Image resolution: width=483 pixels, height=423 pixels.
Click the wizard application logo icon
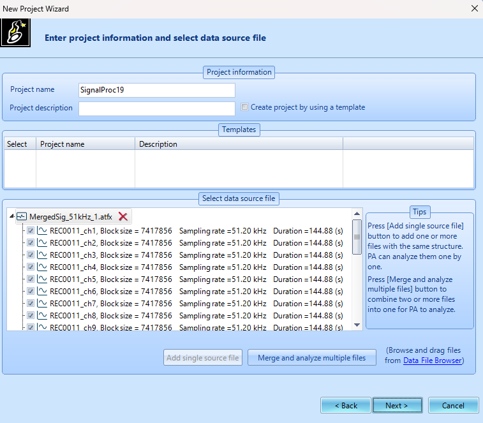click(15, 33)
